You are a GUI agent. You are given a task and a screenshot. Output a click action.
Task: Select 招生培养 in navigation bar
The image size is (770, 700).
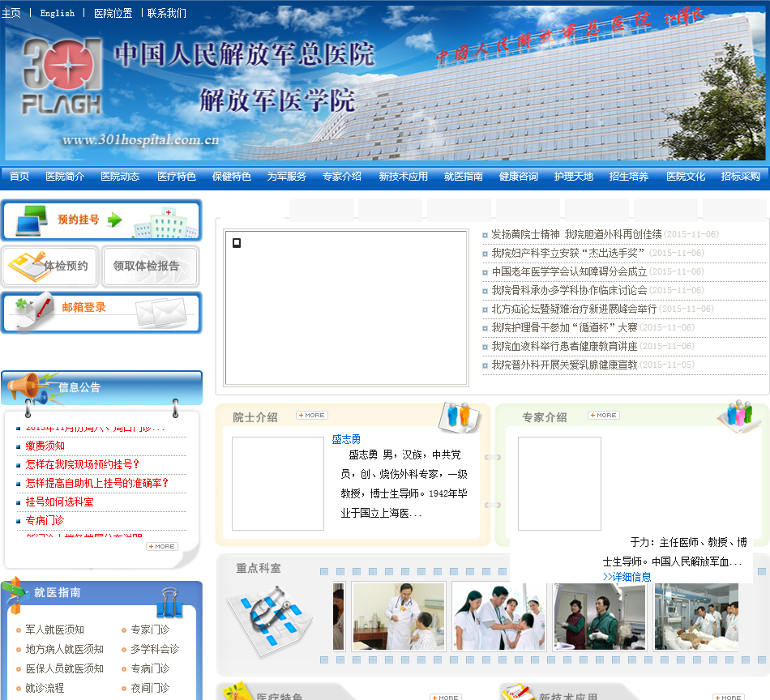coord(629,177)
